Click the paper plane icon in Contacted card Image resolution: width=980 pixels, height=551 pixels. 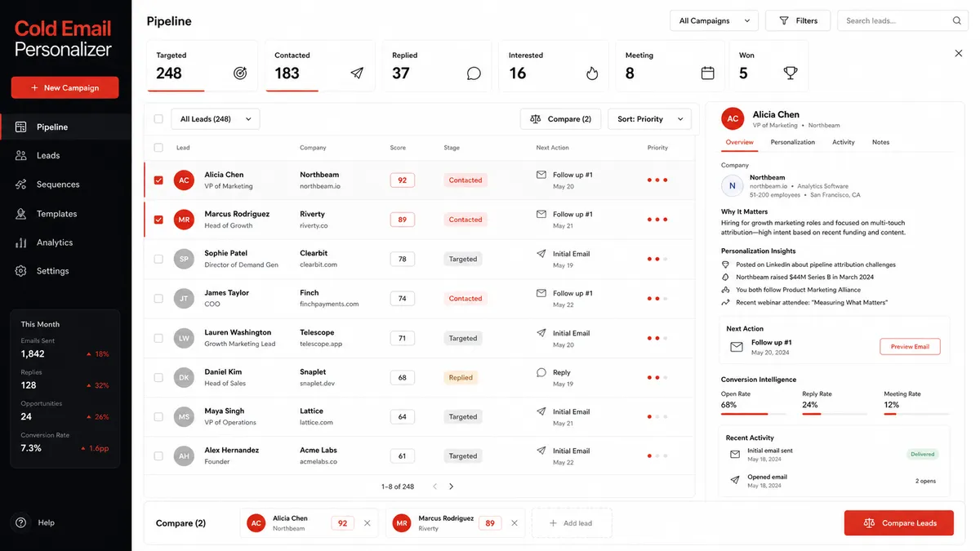tap(357, 73)
